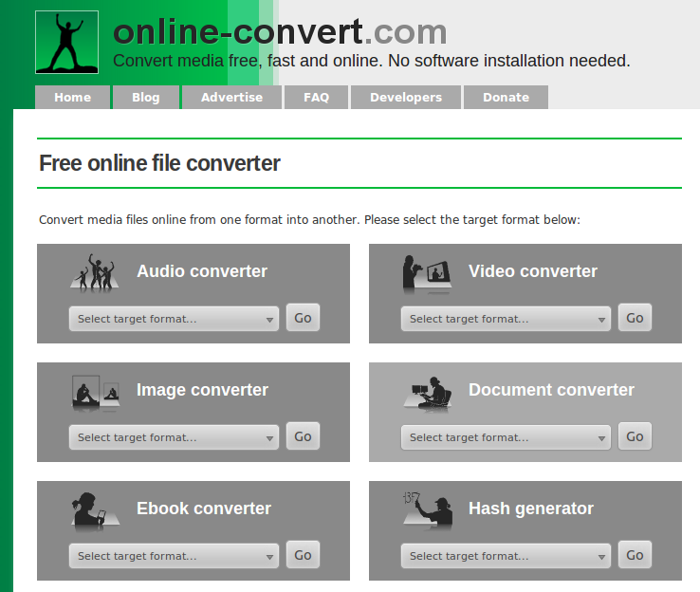
Task: Click the Image converter gallery icon
Action: click(x=96, y=393)
